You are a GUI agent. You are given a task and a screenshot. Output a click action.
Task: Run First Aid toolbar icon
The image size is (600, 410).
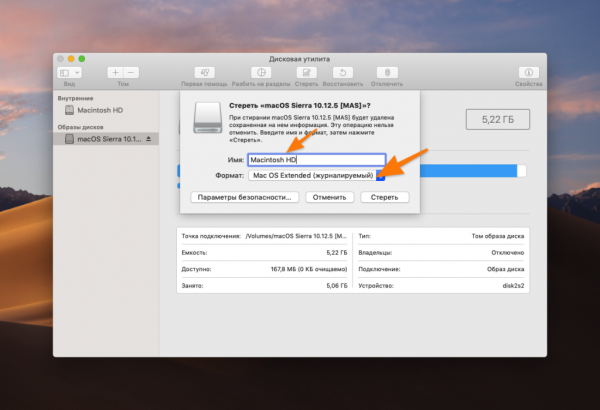click(x=204, y=72)
